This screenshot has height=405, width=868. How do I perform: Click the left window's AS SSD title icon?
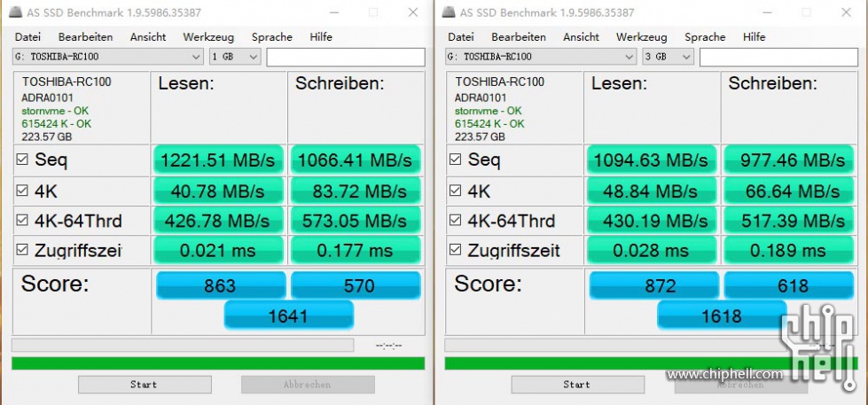(x=15, y=12)
